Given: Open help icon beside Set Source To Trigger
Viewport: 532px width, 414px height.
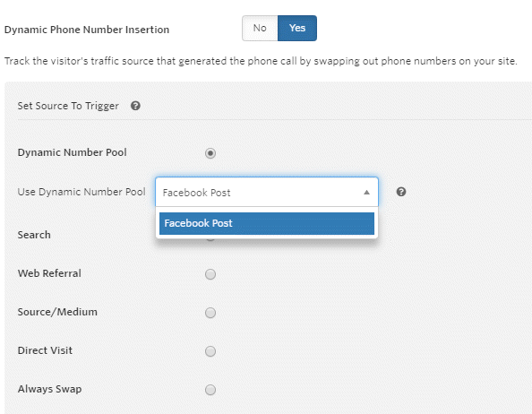Looking at the screenshot, I should click(135, 106).
